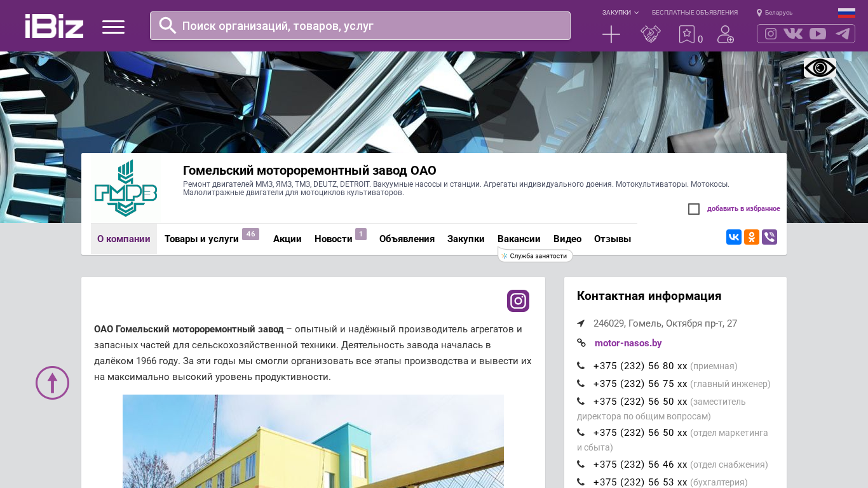
Task: Check the "добавить в избранное" checkbox
Action: (694, 209)
